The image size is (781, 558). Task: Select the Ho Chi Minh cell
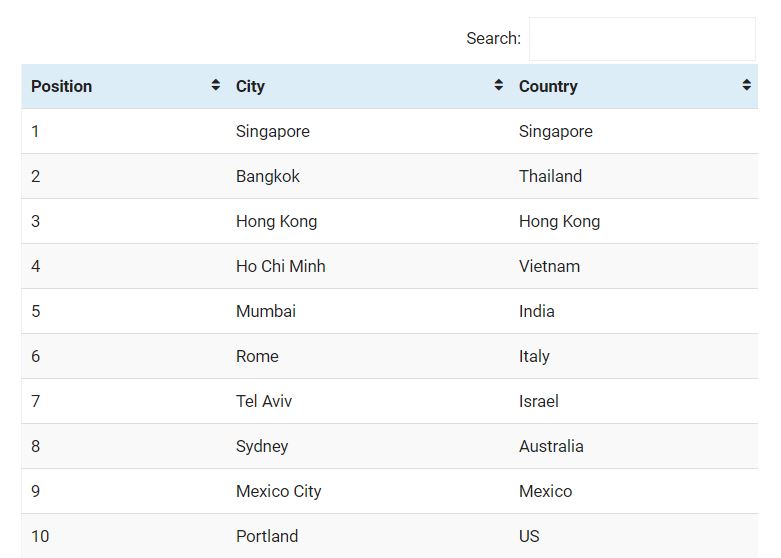click(281, 267)
